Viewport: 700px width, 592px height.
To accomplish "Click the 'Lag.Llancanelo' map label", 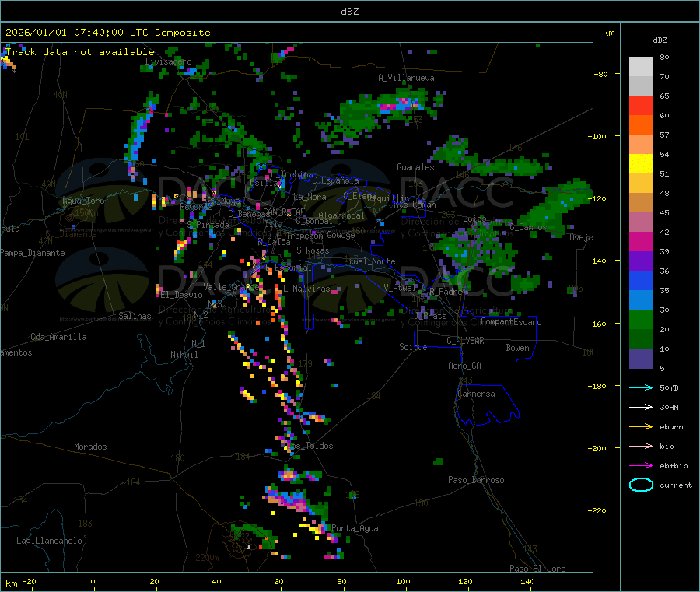I will click(x=50, y=541).
